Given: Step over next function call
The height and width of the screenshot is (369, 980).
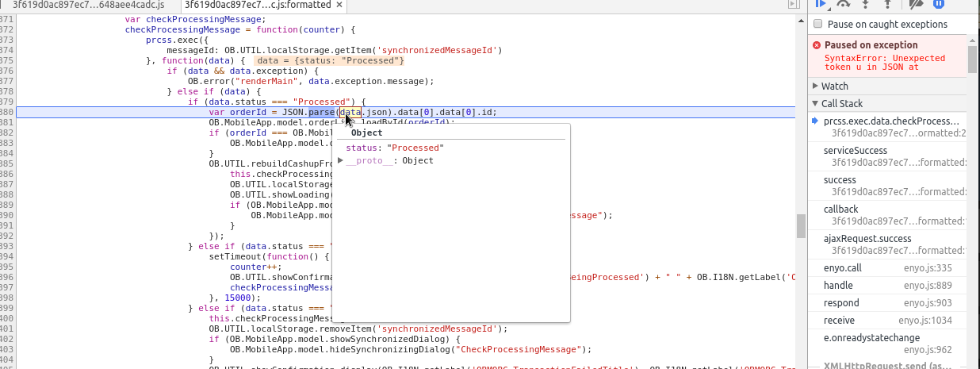Looking at the screenshot, I should (844, 4).
